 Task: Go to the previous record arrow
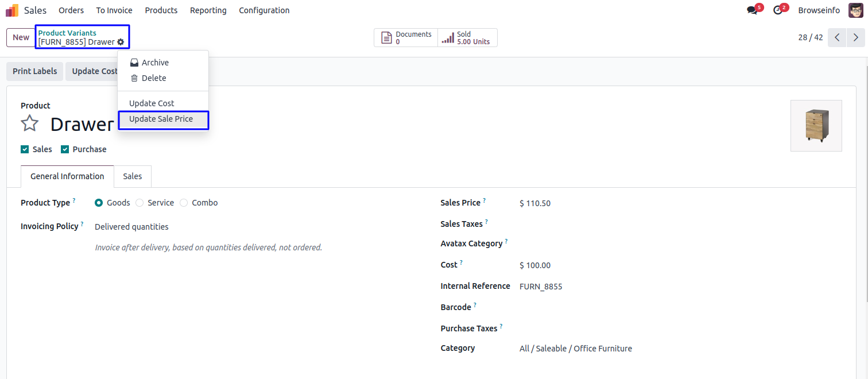point(837,37)
